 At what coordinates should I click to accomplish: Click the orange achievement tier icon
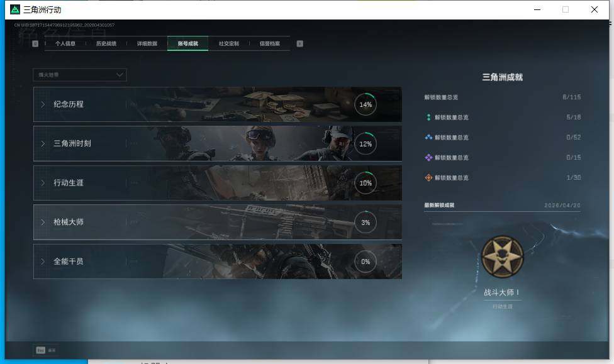tap(428, 178)
